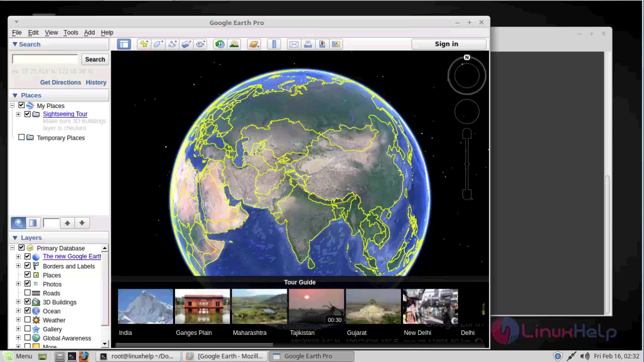Click the North compass navigation ring
644x362 pixels.
point(467,75)
